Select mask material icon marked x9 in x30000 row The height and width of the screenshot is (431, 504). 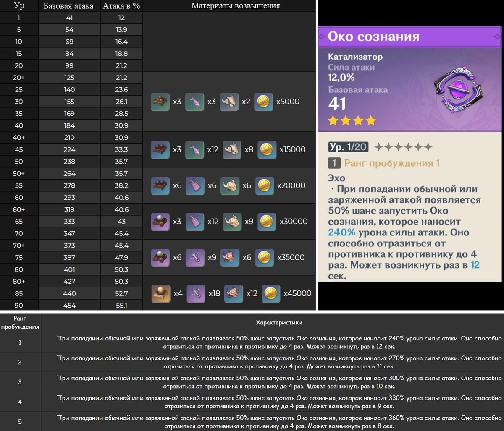[231, 222]
